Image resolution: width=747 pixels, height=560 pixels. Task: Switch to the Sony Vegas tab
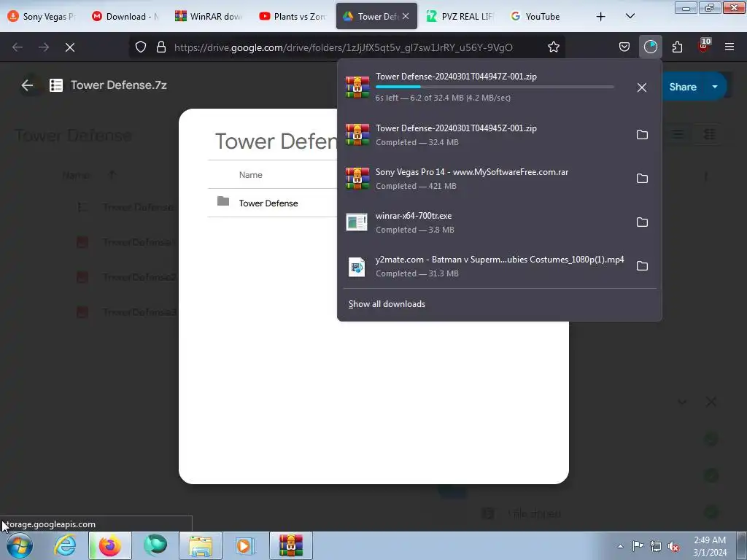42,16
